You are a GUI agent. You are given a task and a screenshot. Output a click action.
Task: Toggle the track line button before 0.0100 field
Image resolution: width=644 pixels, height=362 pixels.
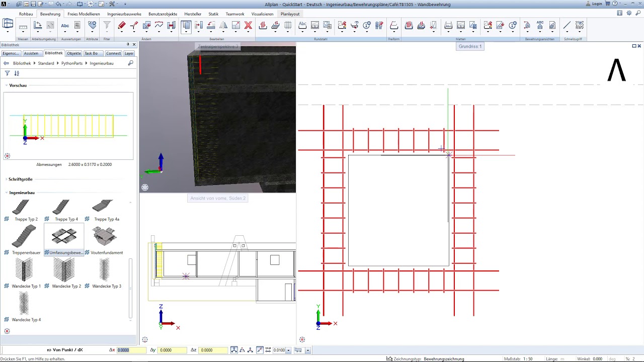tap(260, 350)
